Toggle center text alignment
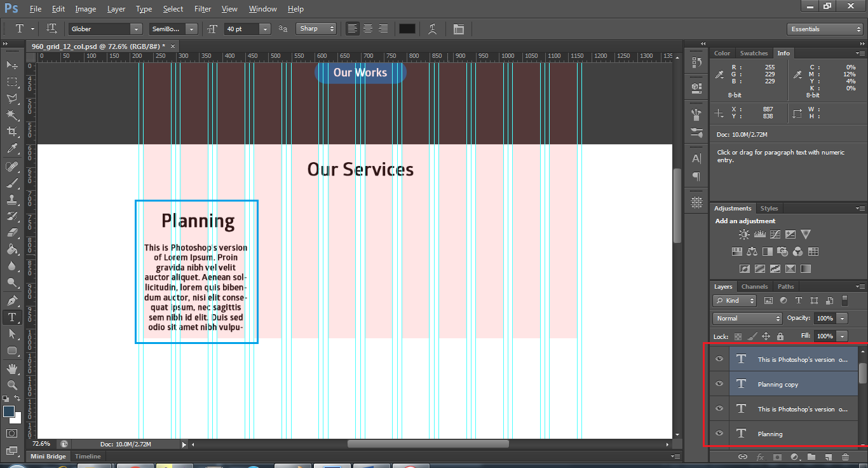 367,29
